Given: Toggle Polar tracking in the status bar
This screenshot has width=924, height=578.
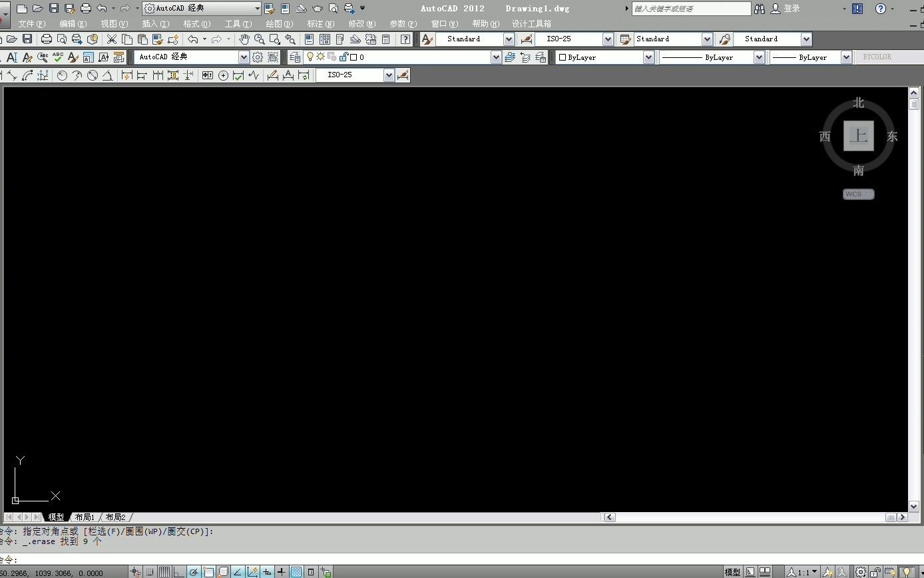Looking at the screenshot, I should point(194,571).
